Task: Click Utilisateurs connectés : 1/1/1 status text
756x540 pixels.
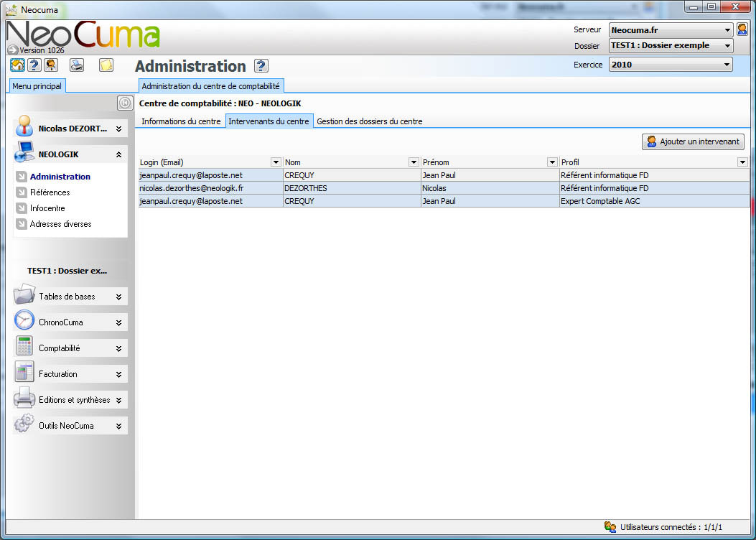Action: click(x=671, y=528)
